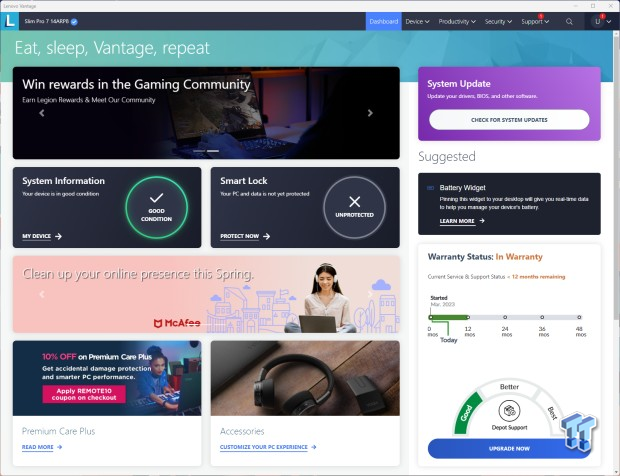The height and width of the screenshot is (476, 620).
Task: Click the In Warranty status text
Action: point(519,257)
